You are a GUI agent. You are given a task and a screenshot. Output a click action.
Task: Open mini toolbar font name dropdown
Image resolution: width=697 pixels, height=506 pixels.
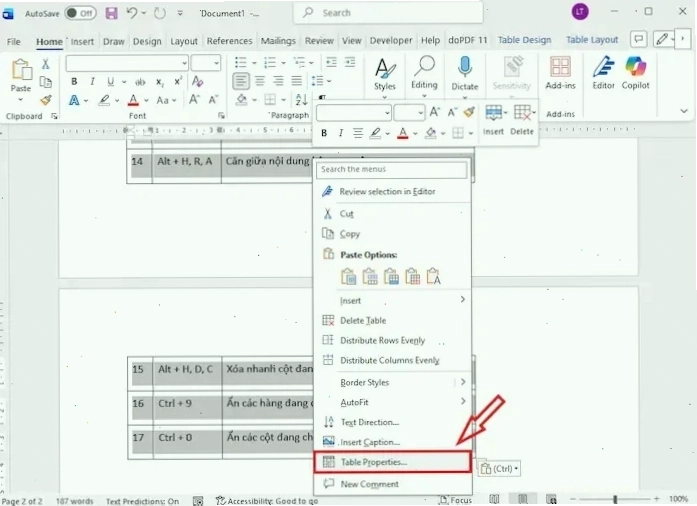click(x=387, y=113)
